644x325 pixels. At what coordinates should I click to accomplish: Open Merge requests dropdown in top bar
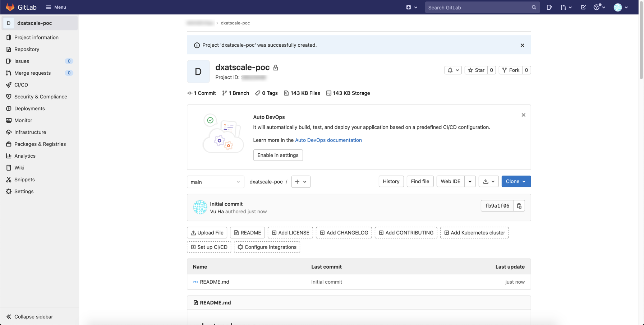566,7
